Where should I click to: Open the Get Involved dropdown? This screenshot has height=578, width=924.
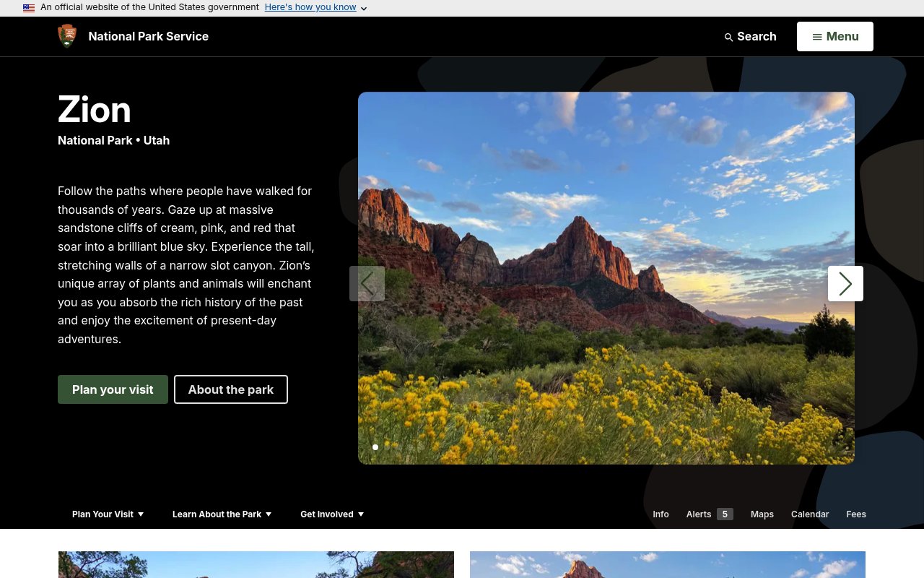pos(332,514)
